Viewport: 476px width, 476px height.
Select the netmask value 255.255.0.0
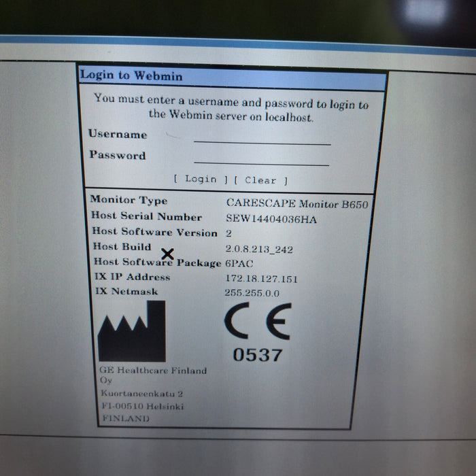click(252, 293)
